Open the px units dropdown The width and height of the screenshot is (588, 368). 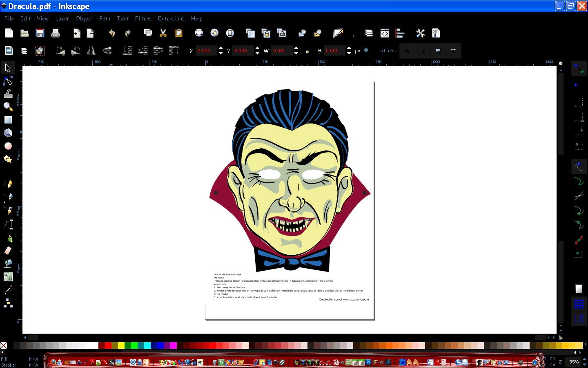tap(366, 51)
